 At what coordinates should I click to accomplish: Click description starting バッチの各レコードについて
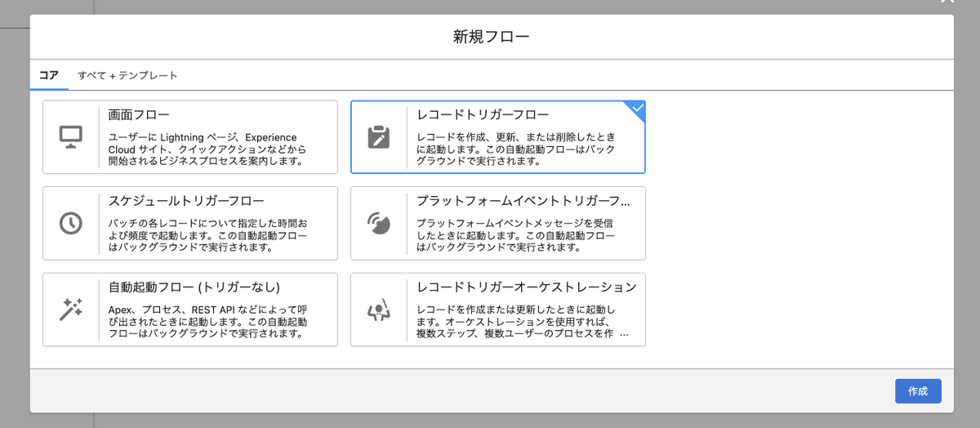pos(208,235)
